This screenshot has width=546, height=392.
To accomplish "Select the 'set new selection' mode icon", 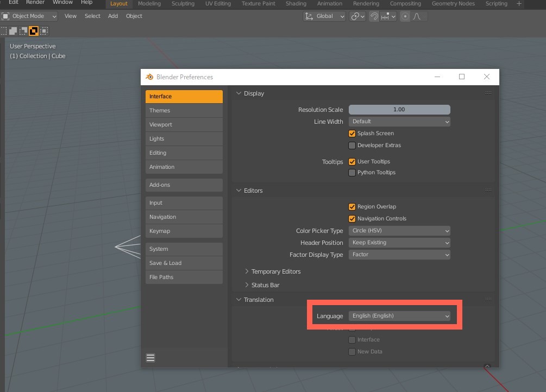I will coord(3,31).
